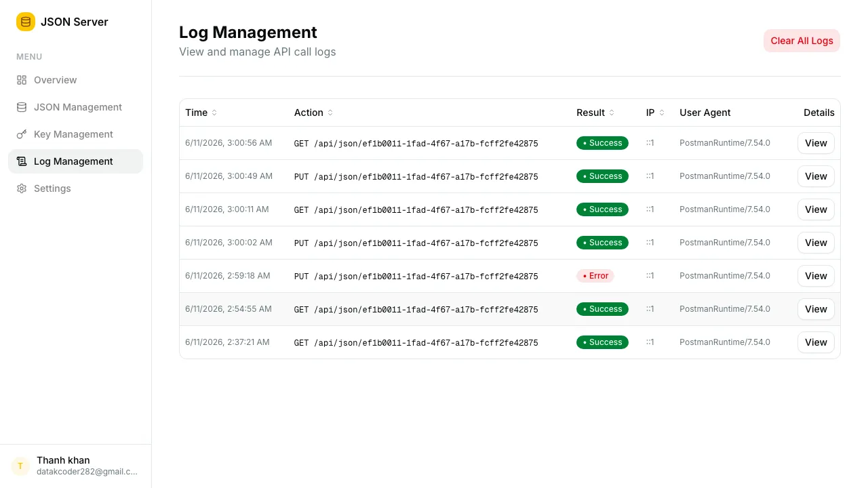
Task: Open the Overview menu item
Action: pyautogui.click(x=75, y=80)
